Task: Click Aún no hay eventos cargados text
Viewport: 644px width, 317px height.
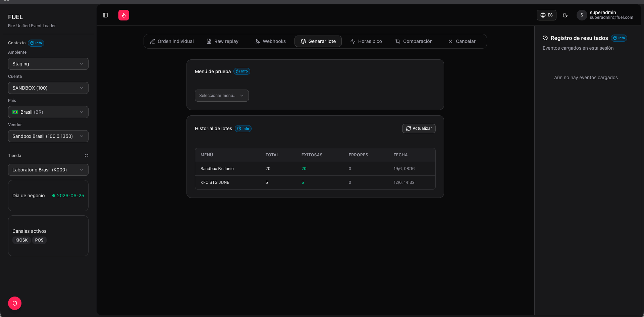Action: tap(586, 77)
